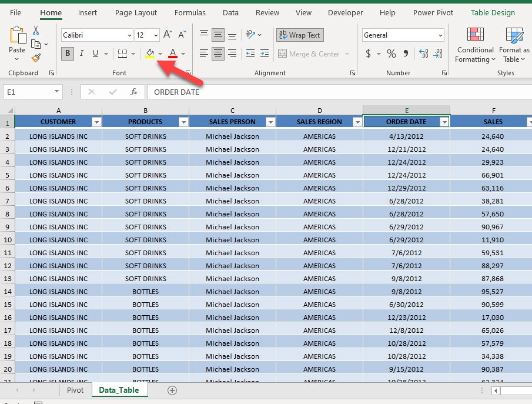Open the File menu
The height and width of the screenshot is (404, 532).
point(16,12)
